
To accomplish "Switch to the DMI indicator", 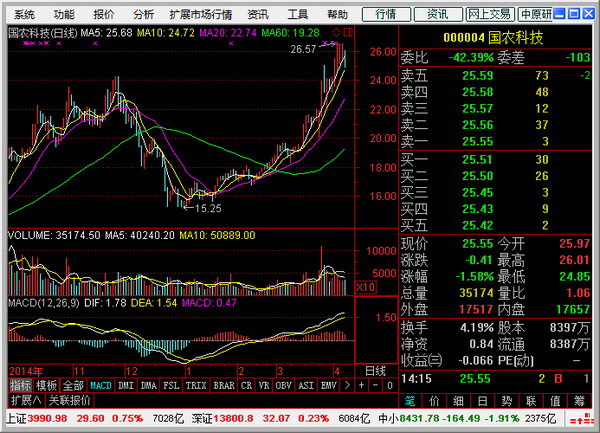I will click(x=126, y=385).
